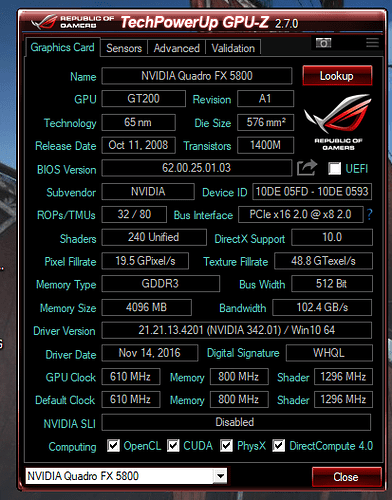Viewport: 392px width, 500px height.
Task: Click the NVIDIA SLI label
Action: click(70, 424)
